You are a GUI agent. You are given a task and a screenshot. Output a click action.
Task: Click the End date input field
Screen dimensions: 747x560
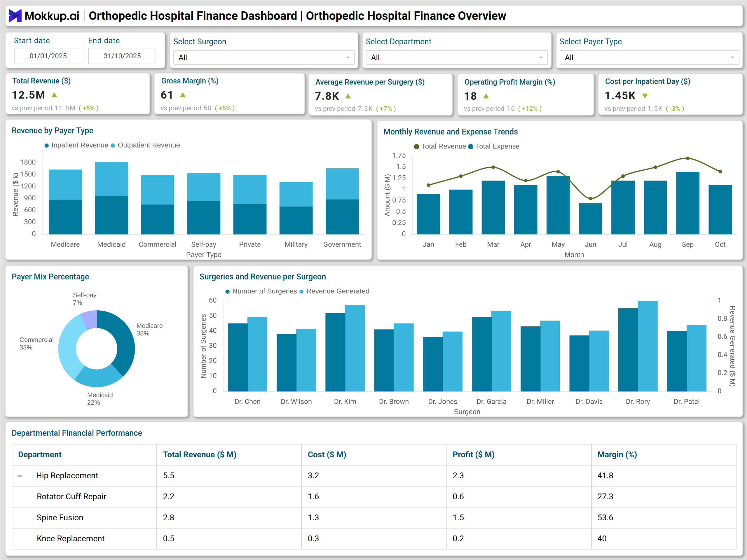coord(122,56)
